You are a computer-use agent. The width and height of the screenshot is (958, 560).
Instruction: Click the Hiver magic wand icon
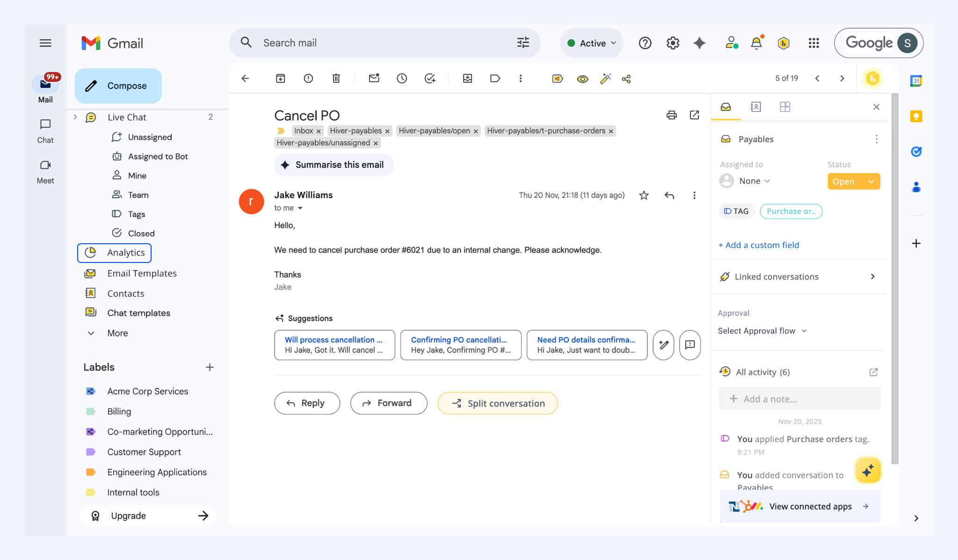tap(605, 79)
